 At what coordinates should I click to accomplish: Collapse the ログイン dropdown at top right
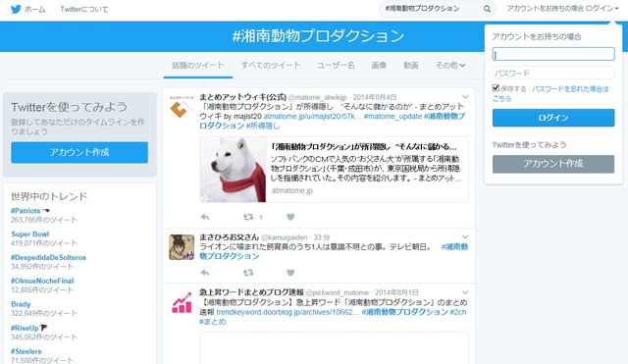tap(562, 9)
